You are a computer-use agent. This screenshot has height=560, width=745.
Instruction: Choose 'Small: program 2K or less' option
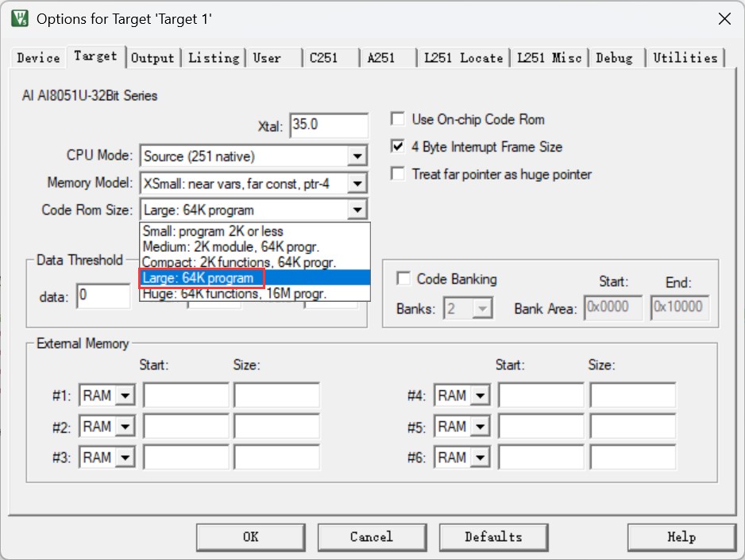(x=255, y=231)
